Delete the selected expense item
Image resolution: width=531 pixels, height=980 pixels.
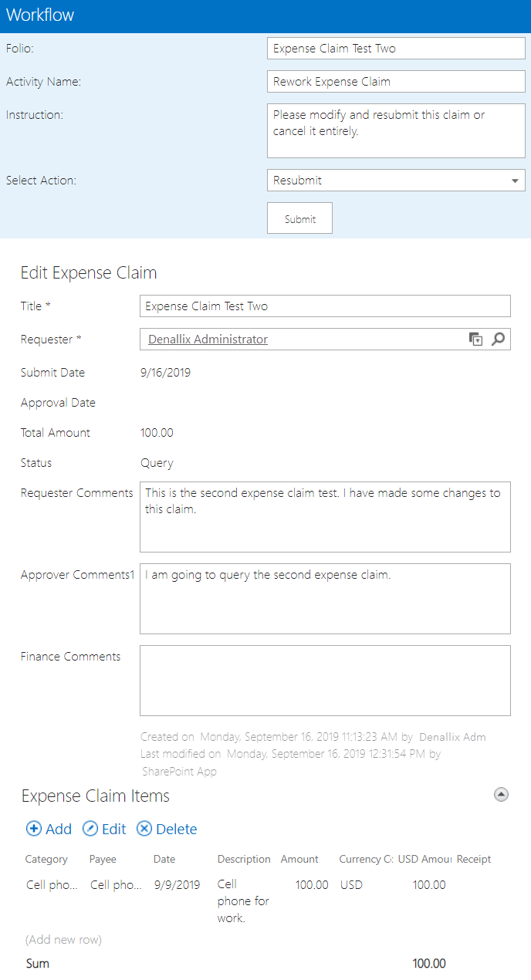pyautogui.click(x=167, y=829)
